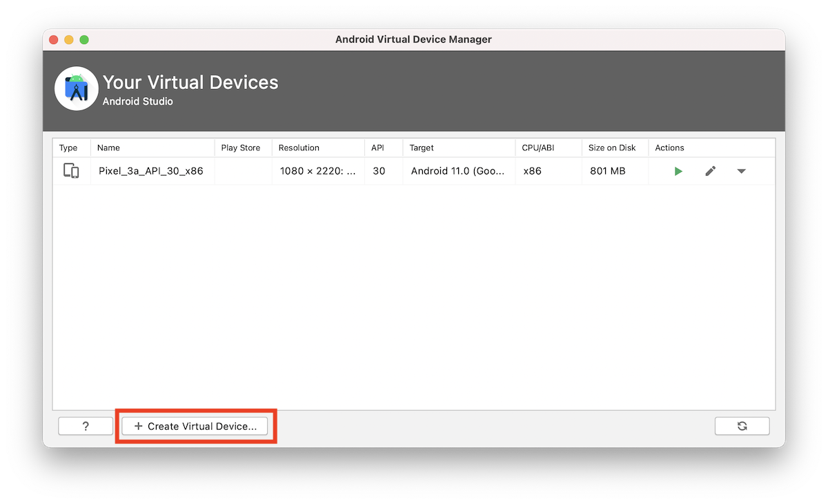Image resolution: width=828 pixels, height=504 pixels.
Task: Select the Pixel_3a_API_30_x86 device name
Action: tap(151, 171)
